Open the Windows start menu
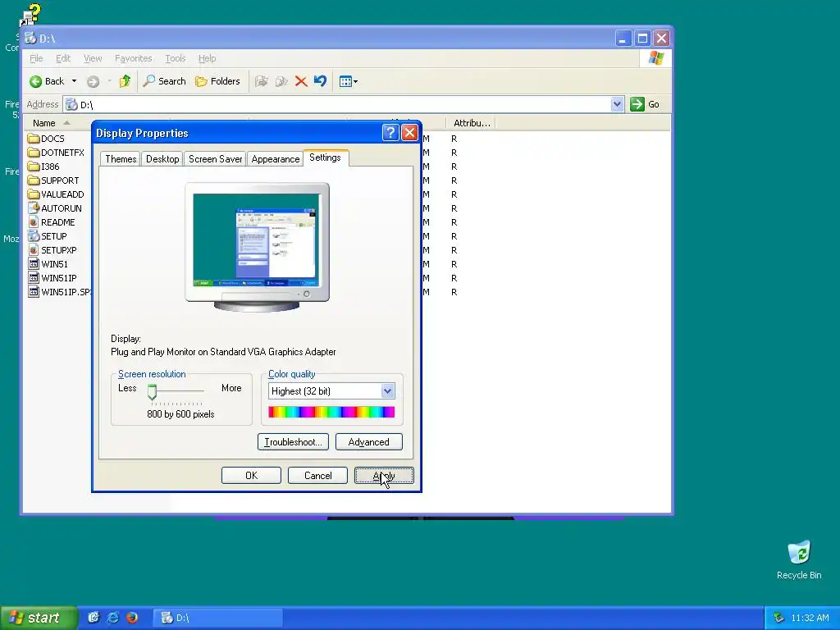Image resolution: width=840 pixels, height=630 pixels. tap(38, 618)
